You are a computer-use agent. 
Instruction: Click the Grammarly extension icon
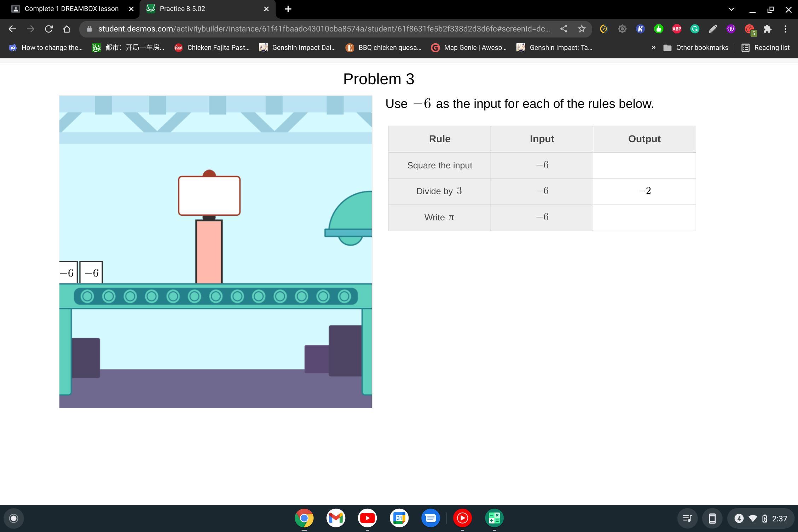tap(695, 29)
